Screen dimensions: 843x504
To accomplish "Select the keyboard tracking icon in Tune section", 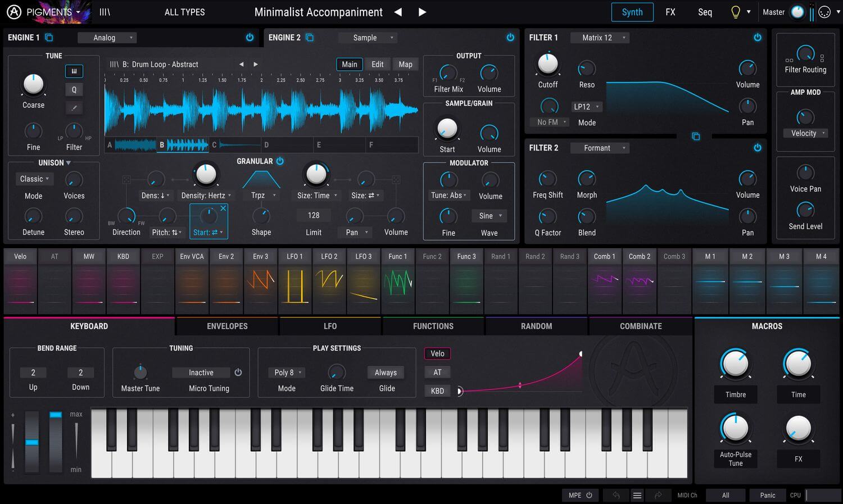I will click(x=74, y=71).
